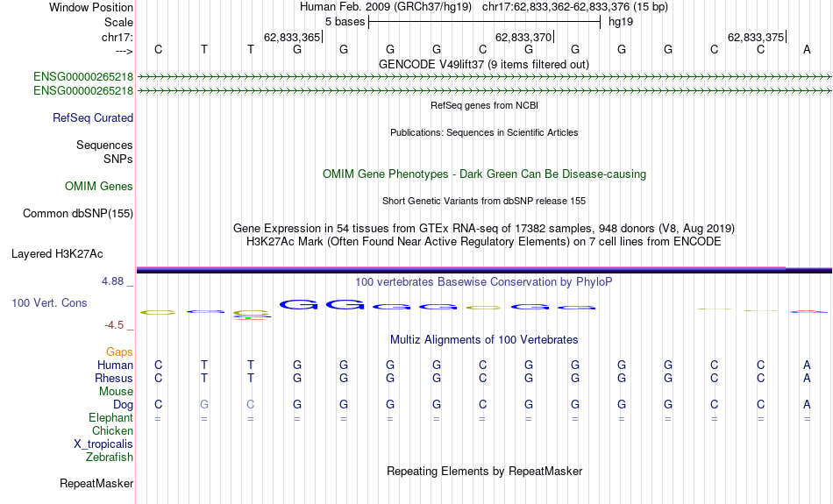
Task: Select the Gaps row label
Action: [119, 352]
